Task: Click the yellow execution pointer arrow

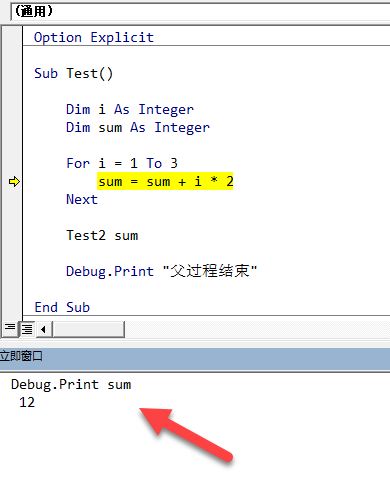Action: pos(14,182)
